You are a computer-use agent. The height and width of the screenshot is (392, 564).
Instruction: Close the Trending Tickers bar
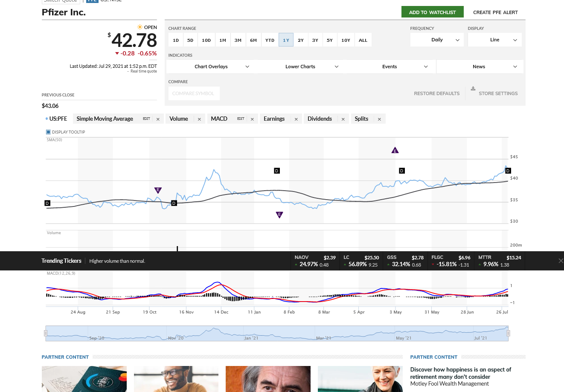point(561,261)
